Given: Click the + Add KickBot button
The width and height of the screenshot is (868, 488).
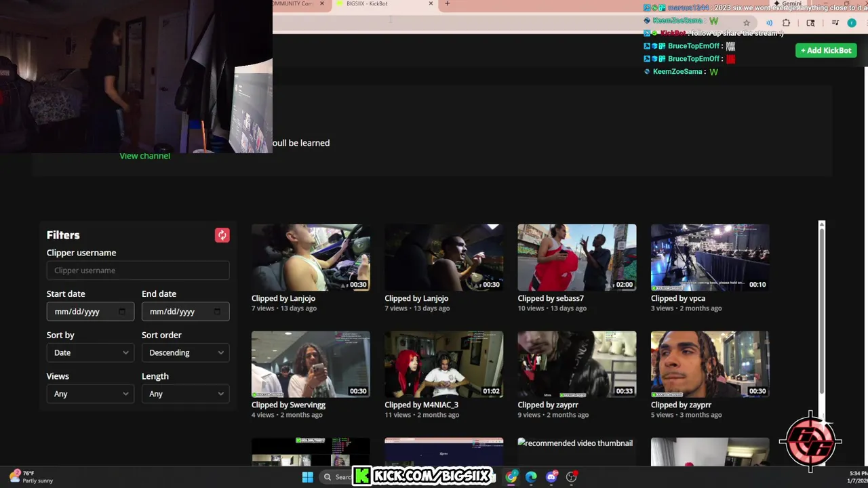Looking at the screenshot, I should click(x=826, y=50).
